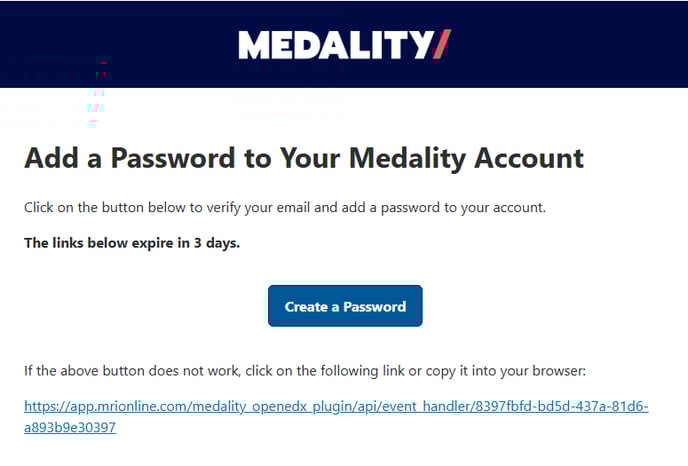Click the red slash mark in the Medality logo
The height and width of the screenshot is (466, 688).
pyautogui.click(x=442, y=44)
